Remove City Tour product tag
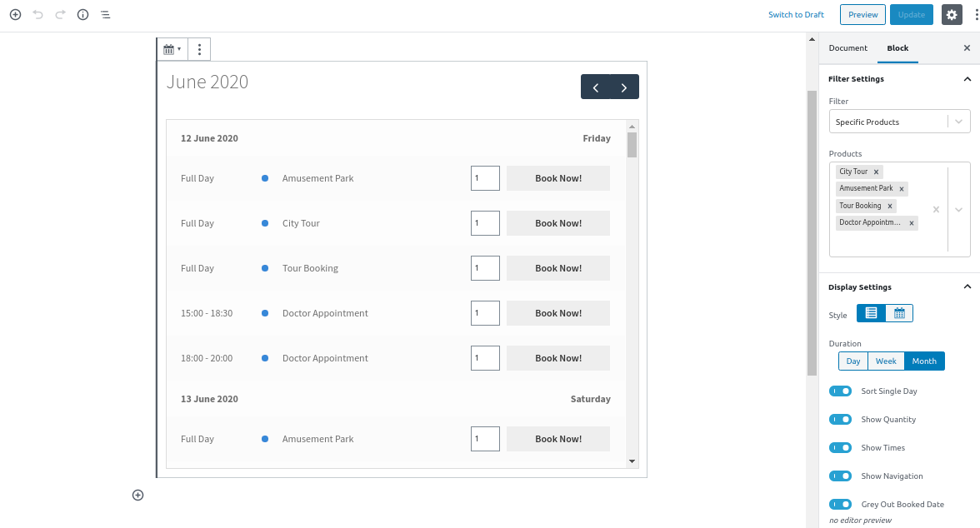 click(877, 172)
